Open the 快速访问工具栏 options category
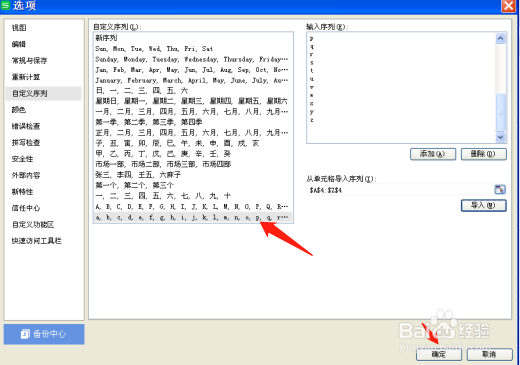The image size is (520, 365). pyautogui.click(x=37, y=241)
